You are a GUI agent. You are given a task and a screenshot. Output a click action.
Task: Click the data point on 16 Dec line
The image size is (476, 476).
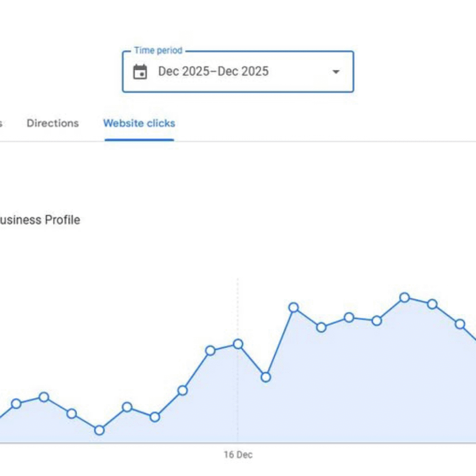click(x=238, y=344)
